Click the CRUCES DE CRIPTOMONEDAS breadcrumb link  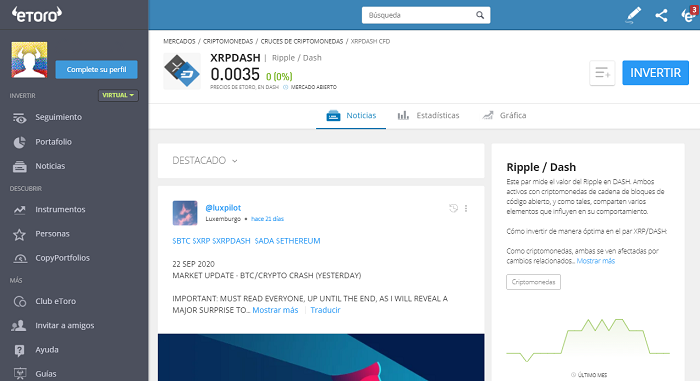tap(302, 41)
